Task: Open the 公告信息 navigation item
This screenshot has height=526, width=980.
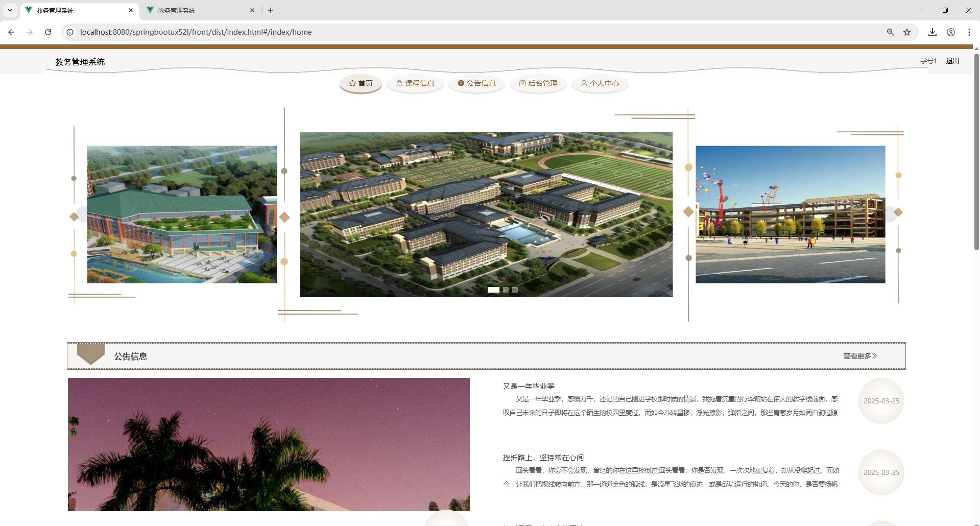Action: coord(476,83)
